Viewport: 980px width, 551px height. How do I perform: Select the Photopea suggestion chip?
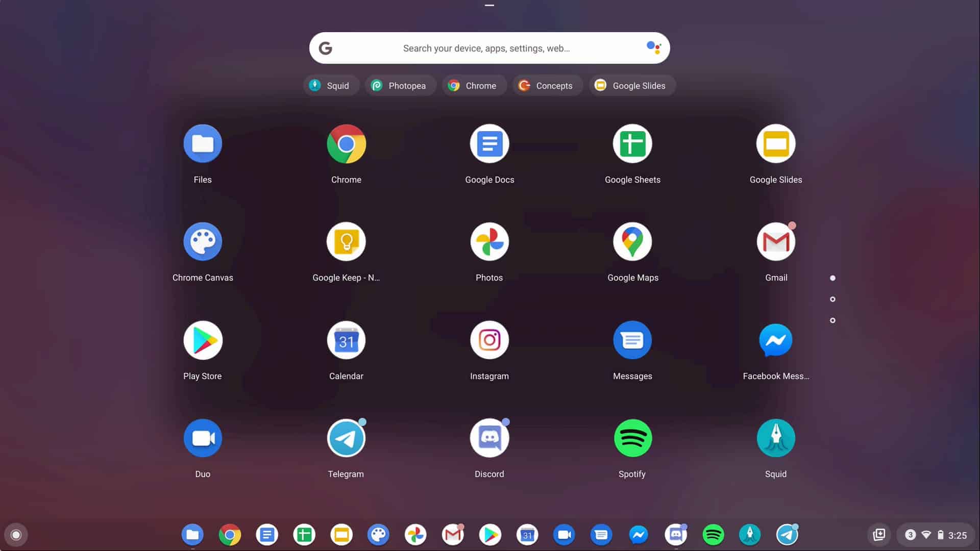coord(400,85)
